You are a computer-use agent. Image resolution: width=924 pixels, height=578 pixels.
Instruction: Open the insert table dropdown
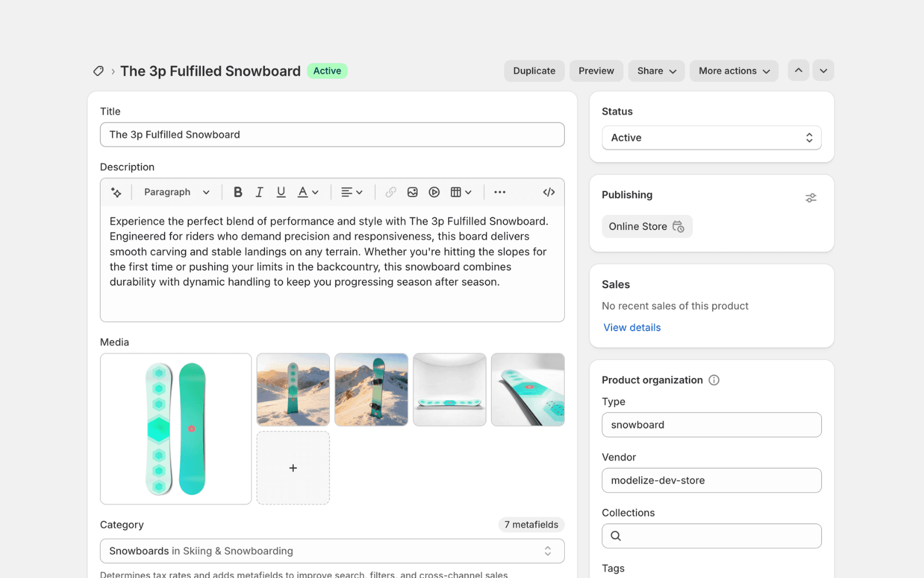[460, 192]
